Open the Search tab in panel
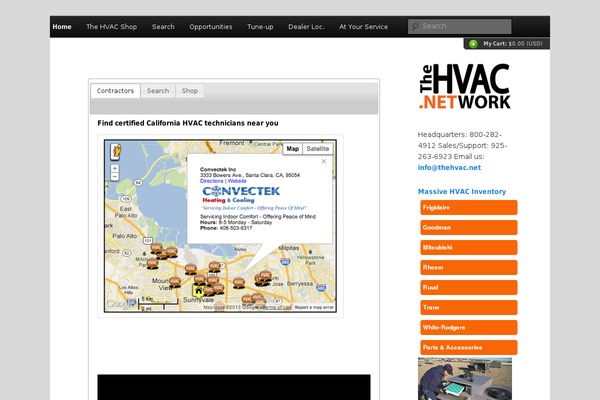 click(x=158, y=91)
